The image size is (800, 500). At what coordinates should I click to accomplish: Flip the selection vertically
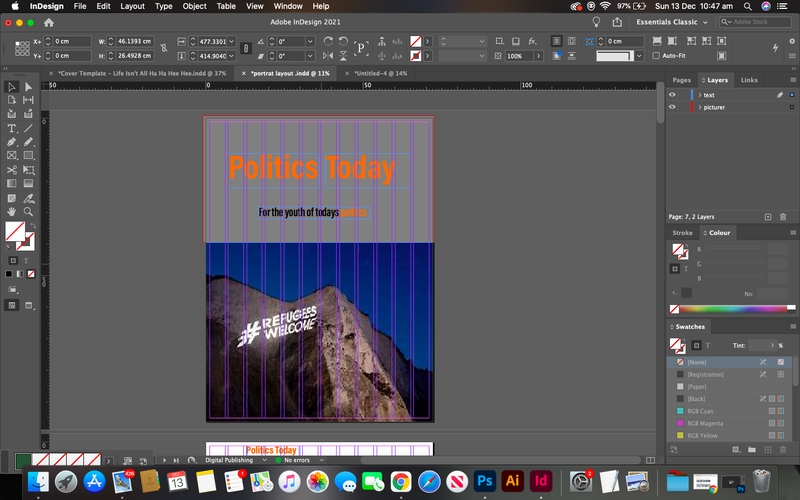343,56
